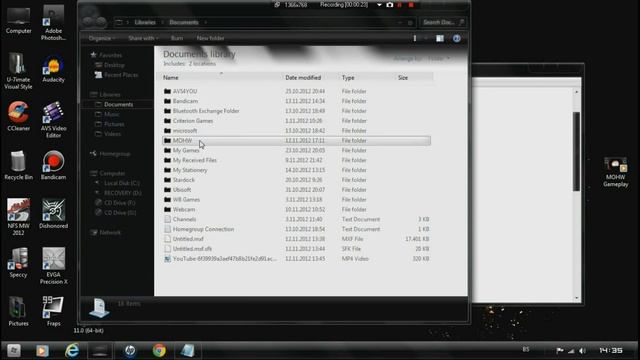The image size is (640, 360).
Task: Select the NFS MW 2012 desktop icon
Action: click(x=18, y=217)
